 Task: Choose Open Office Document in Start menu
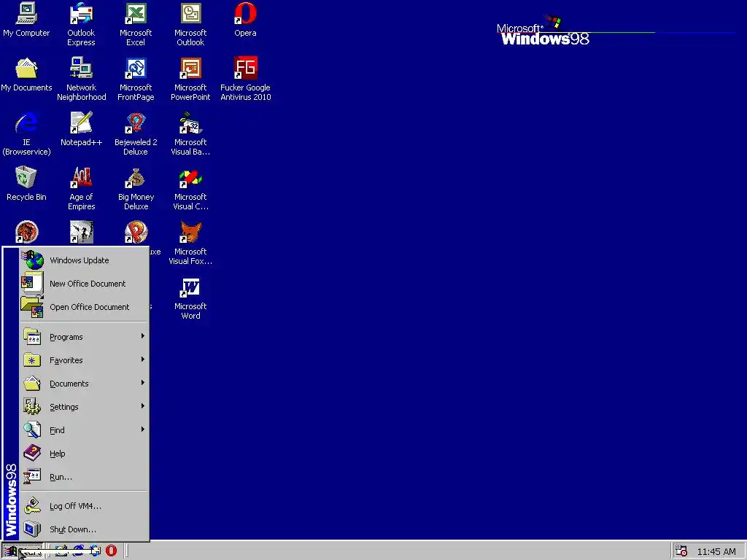pyautogui.click(x=84, y=307)
